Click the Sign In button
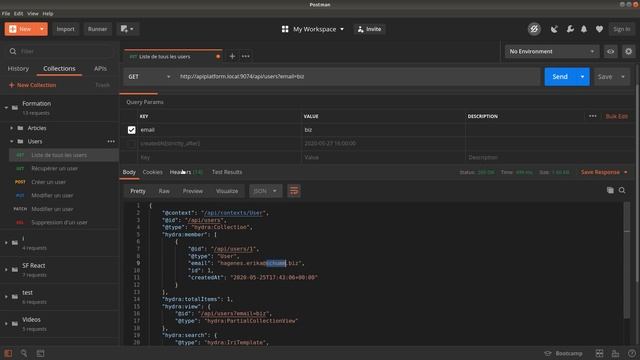640x360 pixels. point(622,29)
